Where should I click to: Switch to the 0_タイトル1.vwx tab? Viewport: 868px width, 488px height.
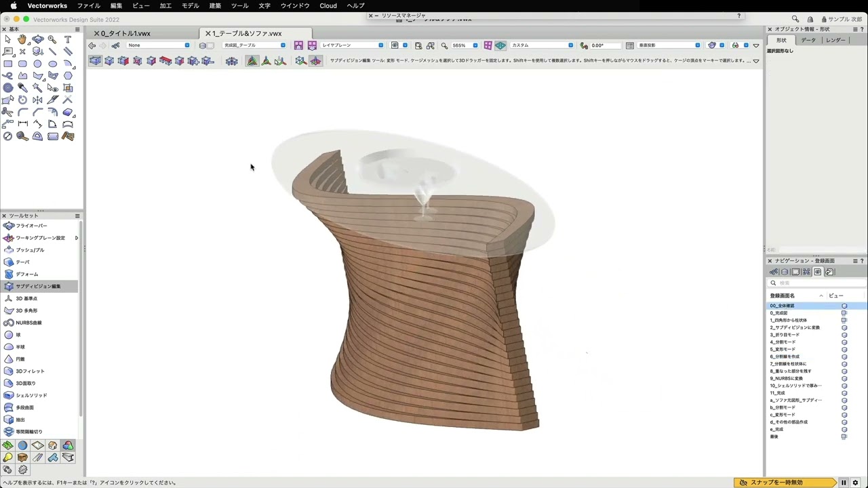126,33
